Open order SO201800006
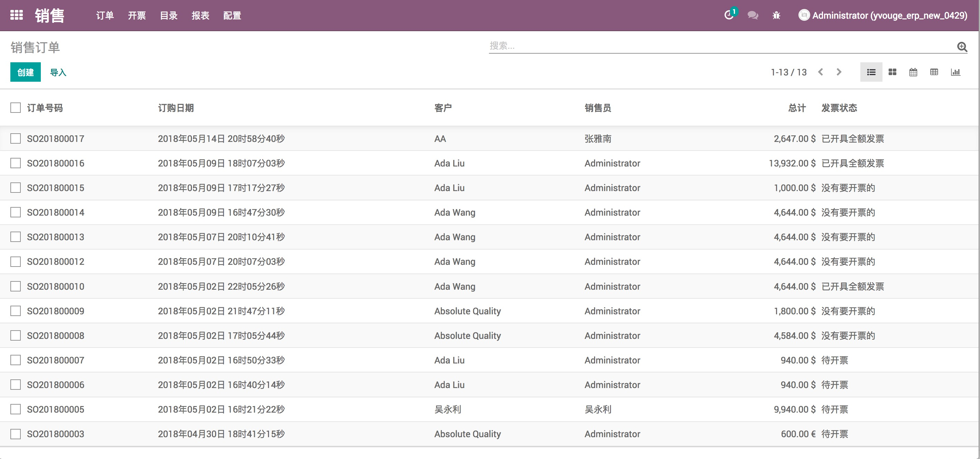Image resolution: width=980 pixels, height=459 pixels. coord(56,385)
